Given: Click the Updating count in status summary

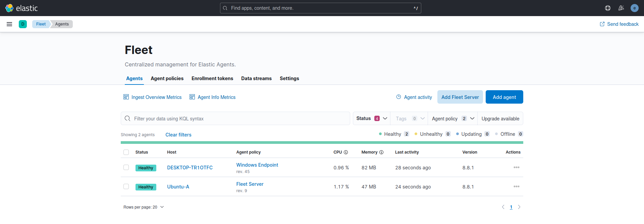Looking at the screenshot, I should coord(487,134).
